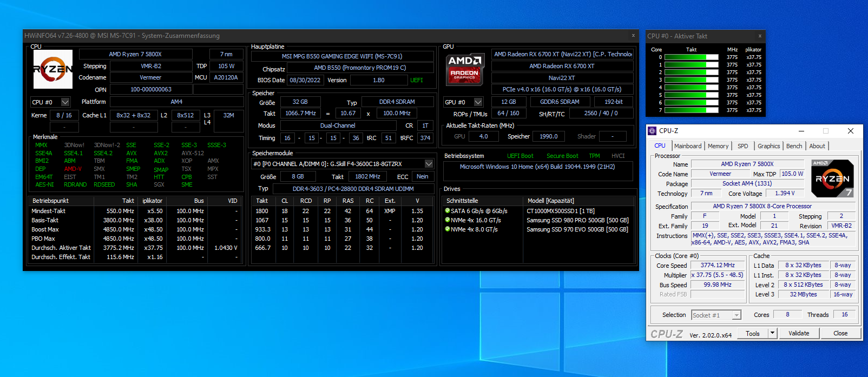This screenshot has width=868, height=377.
Task: Click the Secure Boot indicator text
Action: (x=562, y=156)
